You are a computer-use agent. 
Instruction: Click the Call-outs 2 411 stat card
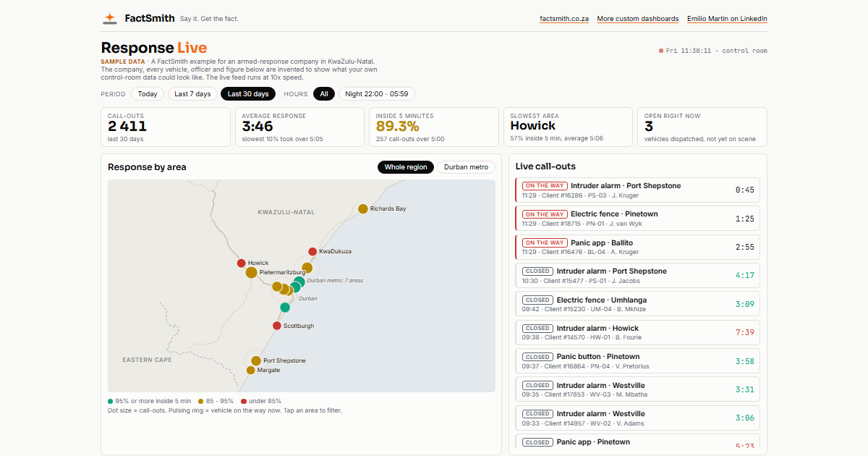coord(166,127)
